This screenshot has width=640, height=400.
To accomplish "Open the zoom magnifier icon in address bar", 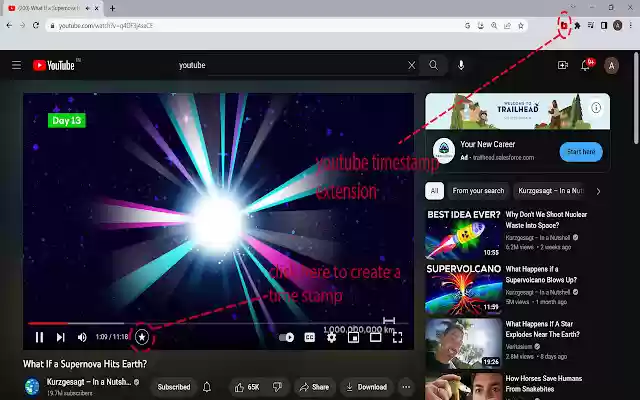I will pos(494,26).
